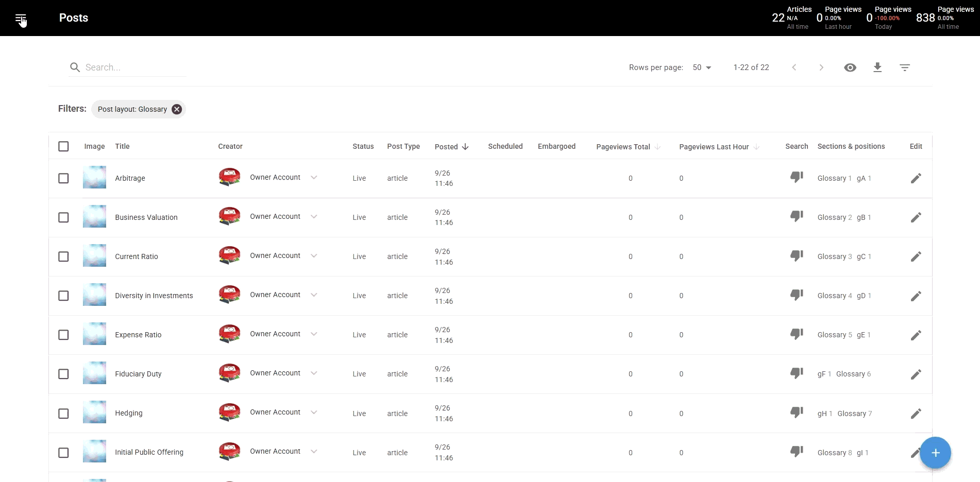Open the hamburger navigation menu
Viewport: 980px width, 482px height.
point(21,19)
